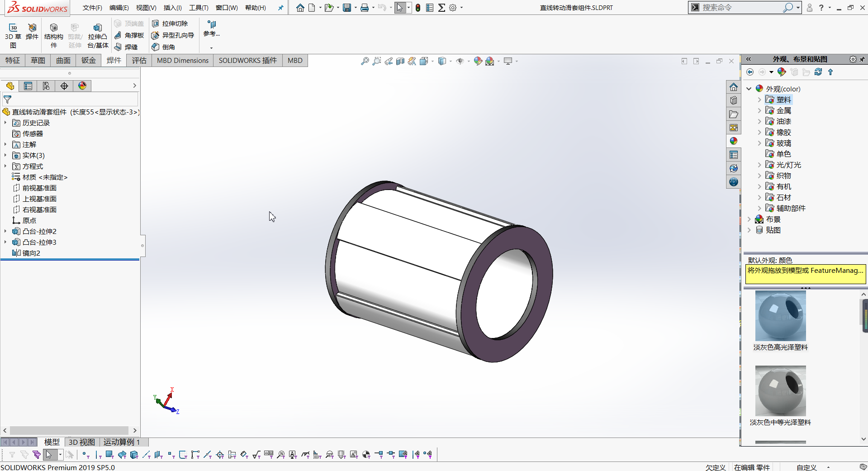The height and width of the screenshot is (471, 868).
Task: Open the weldment toolbar overflow dropdown arrow
Action: [211, 48]
